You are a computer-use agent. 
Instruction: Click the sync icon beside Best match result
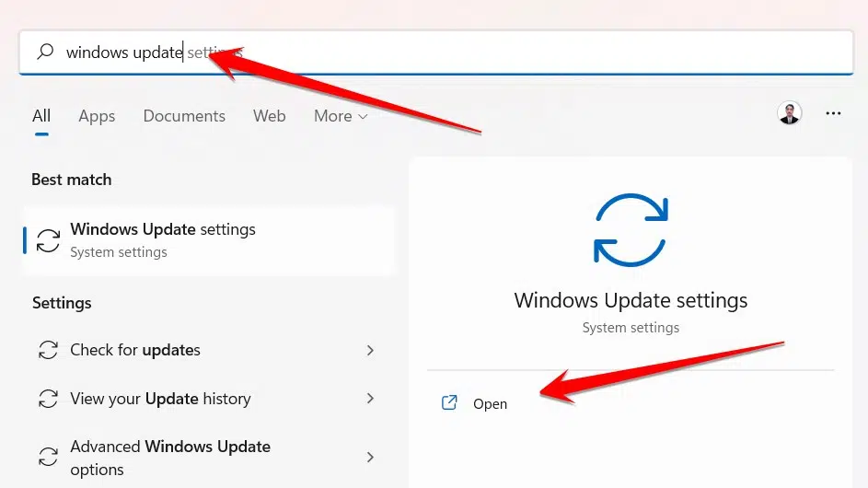[x=48, y=240]
